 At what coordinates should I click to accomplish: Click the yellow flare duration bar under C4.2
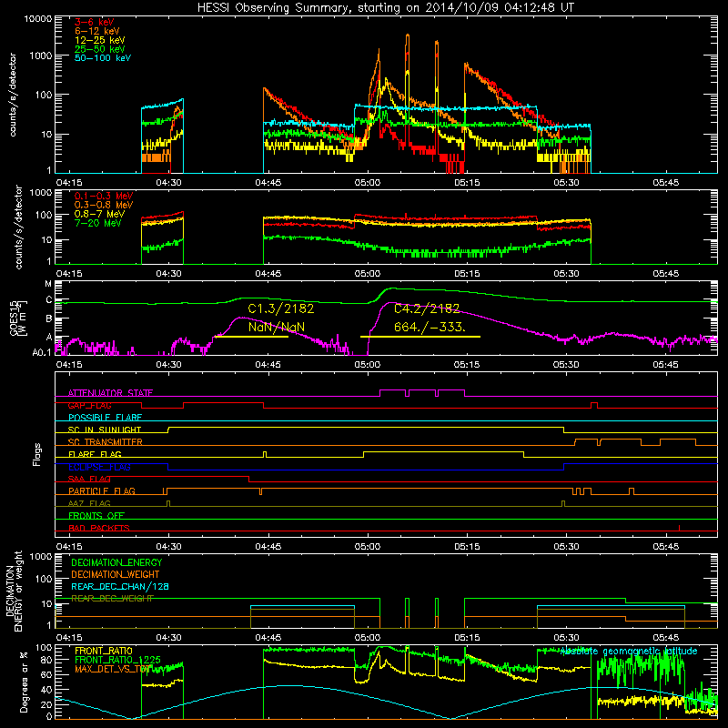click(x=420, y=337)
